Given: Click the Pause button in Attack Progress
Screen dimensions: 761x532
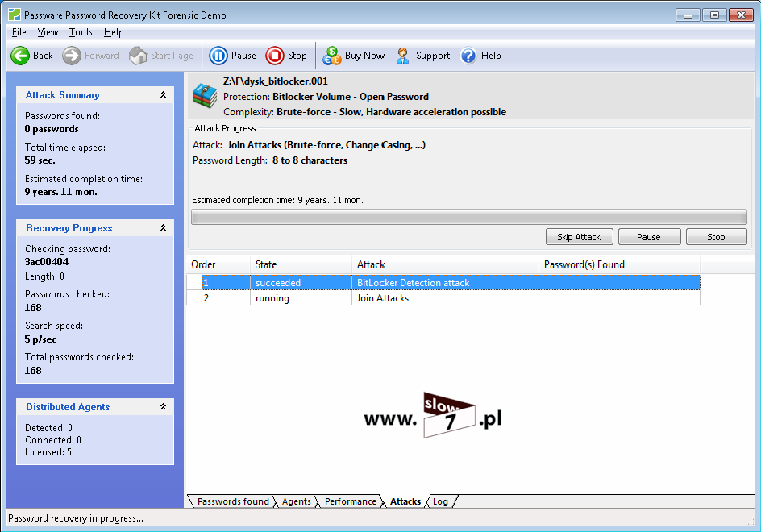Looking at the screenshot, I should tap(649, 237).
